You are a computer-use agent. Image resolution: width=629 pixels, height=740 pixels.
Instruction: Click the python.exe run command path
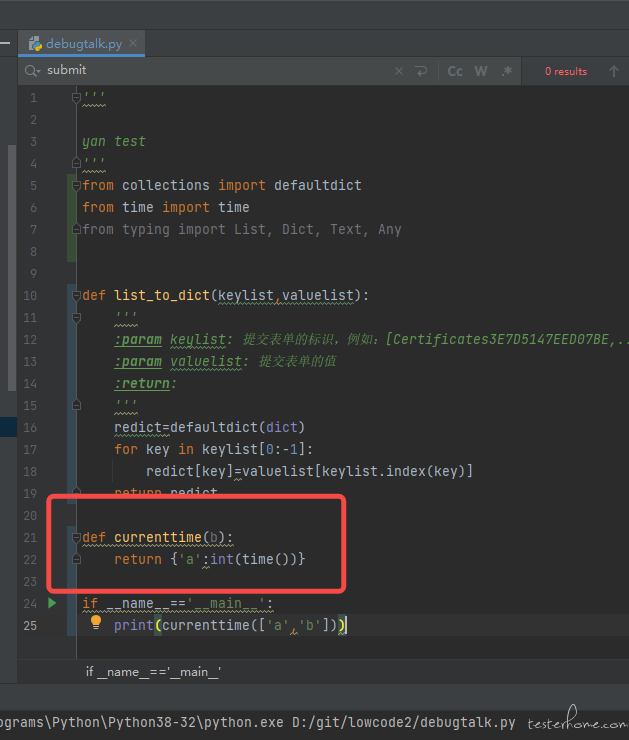coord(257,723)
